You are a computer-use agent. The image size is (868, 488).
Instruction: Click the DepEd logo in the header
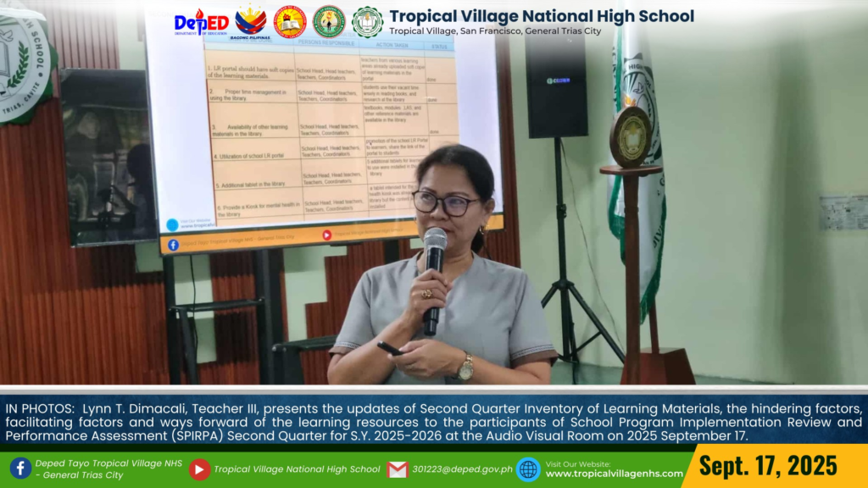coord(201,21)
